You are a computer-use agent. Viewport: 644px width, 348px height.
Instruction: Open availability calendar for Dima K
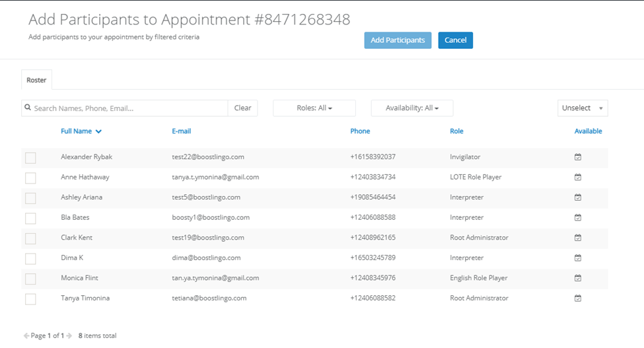coord(577,258)
